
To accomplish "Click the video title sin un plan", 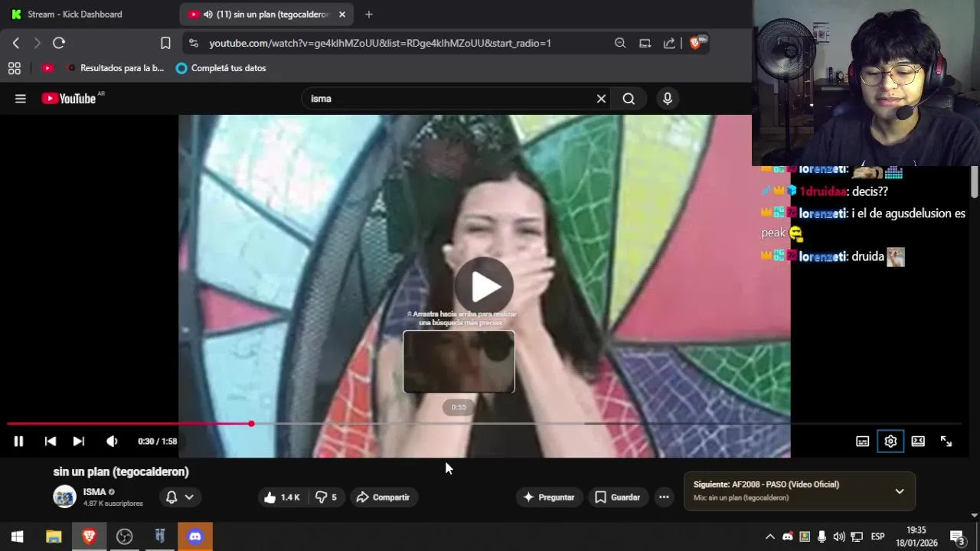I will 121,471.
